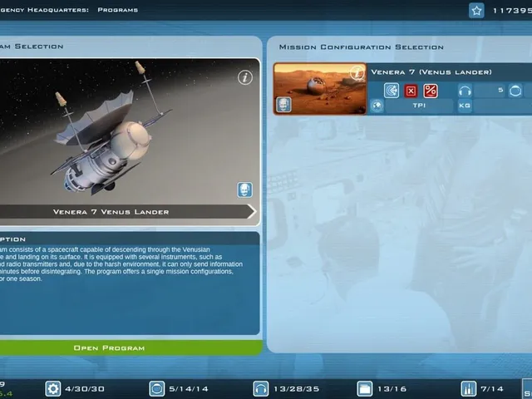Click the folder icon in the bottom status bar

(365, 389)
